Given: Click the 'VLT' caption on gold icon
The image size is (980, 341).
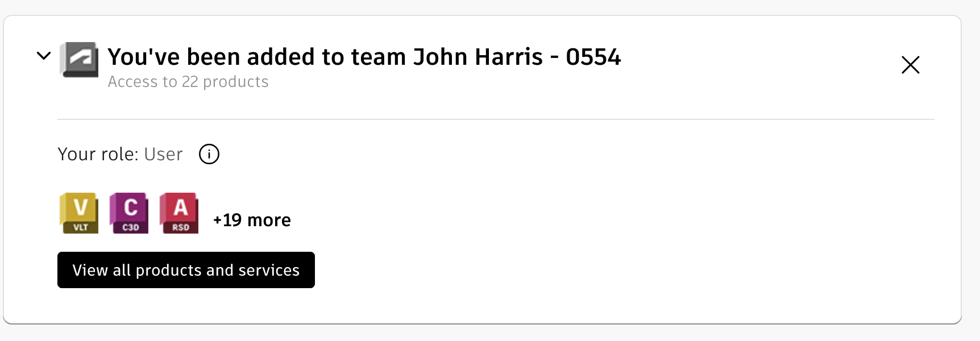Looking at the screenshot, I should [81, 227].
